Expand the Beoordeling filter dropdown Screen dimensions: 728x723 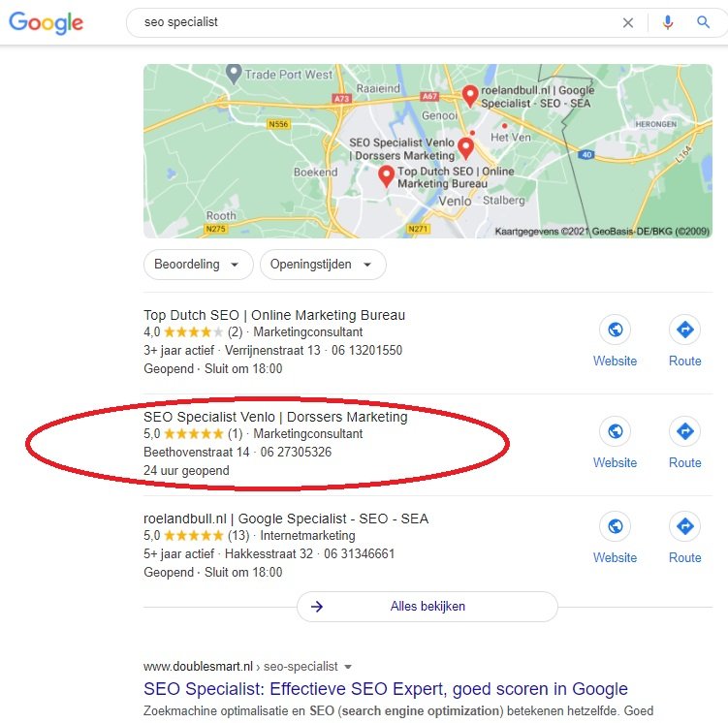[x=199, y=265]
